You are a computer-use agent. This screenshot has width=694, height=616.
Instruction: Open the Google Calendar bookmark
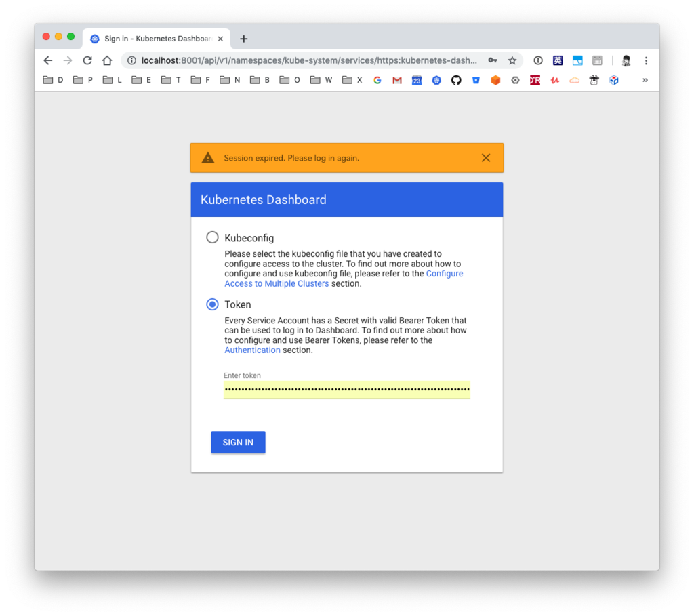pyautogui.click(x=417, y=80)
